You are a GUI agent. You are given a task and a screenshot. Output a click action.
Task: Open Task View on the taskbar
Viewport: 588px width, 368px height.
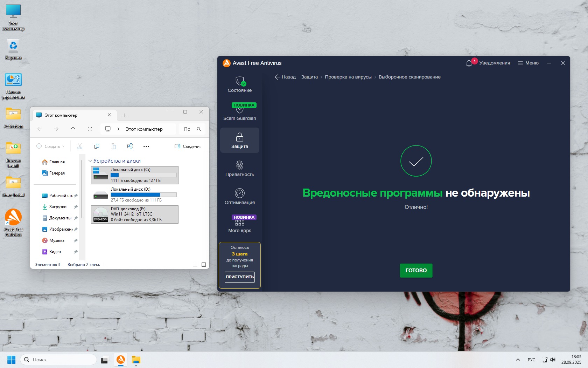pos(104,360)
